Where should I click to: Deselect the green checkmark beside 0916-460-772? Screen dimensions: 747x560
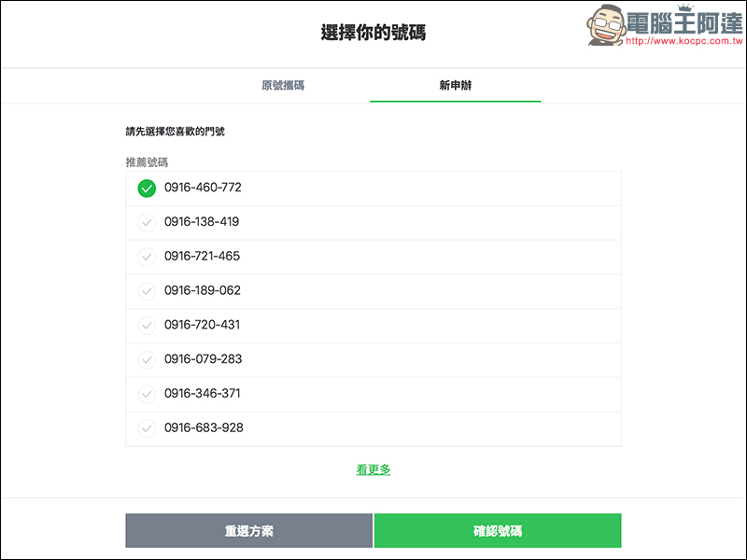pos(147,189)
